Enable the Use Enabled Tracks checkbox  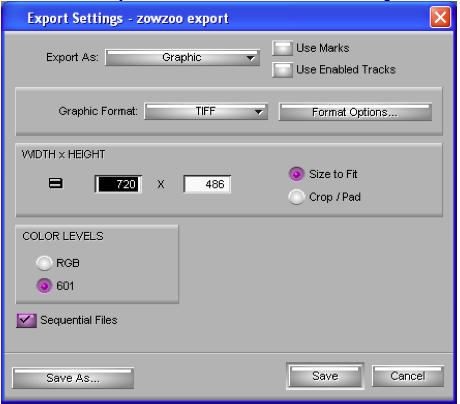pyautogui.click(x=282, y=70)
